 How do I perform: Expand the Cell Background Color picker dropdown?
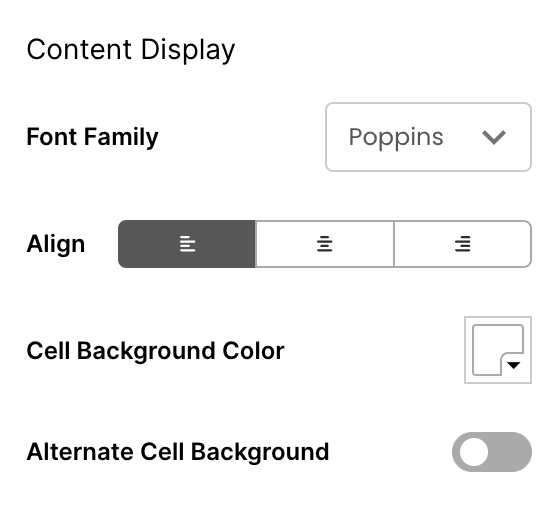pos(498,350)
